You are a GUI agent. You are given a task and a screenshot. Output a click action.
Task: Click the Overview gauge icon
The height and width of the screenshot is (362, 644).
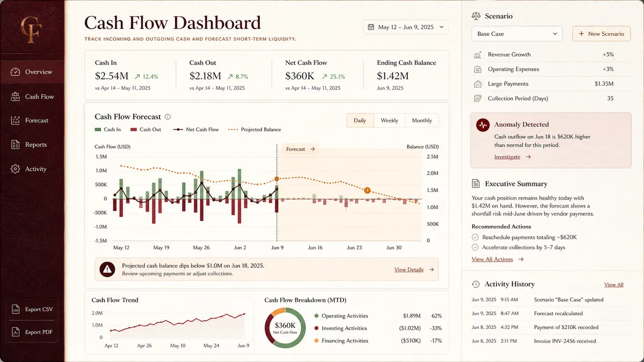coord(15,72)
